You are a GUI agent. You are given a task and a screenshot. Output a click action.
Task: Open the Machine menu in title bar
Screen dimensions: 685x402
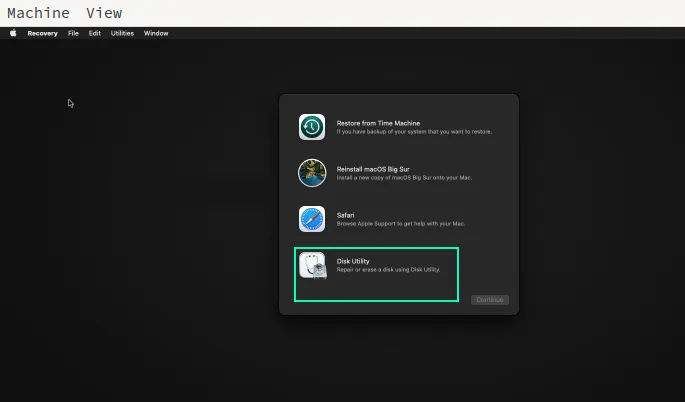tap(38, 13)
